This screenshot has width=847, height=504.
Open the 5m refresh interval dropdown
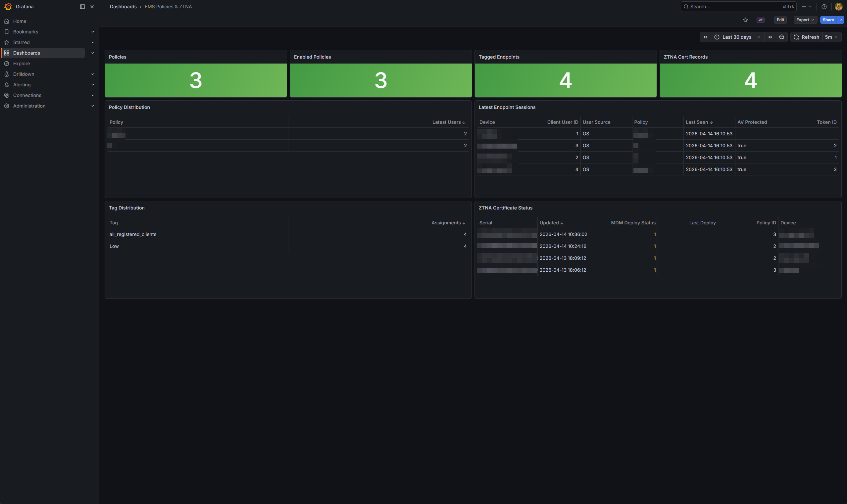click(x=831, y=37)
